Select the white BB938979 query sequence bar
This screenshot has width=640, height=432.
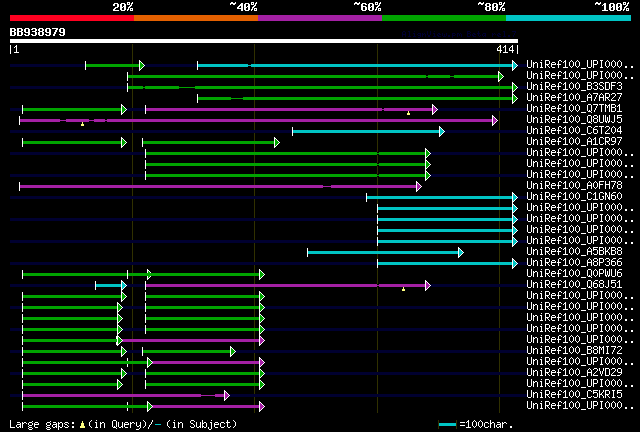coord(264,41)
